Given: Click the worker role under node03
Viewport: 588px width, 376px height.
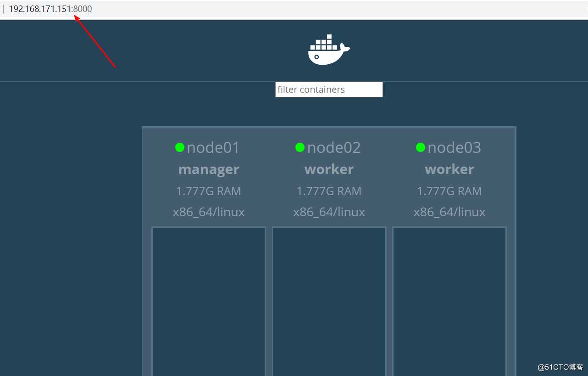Looking at the screenshot, I should tap(449, 169).
